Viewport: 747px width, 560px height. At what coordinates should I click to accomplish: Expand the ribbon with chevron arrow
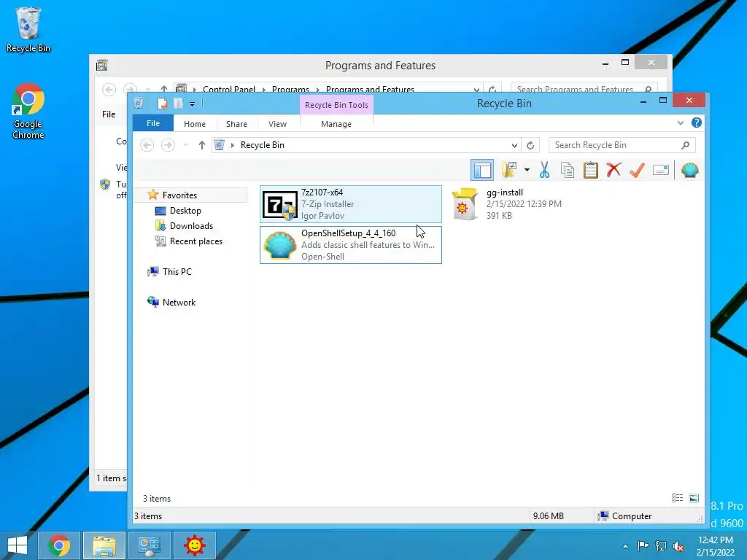[680, 122]
